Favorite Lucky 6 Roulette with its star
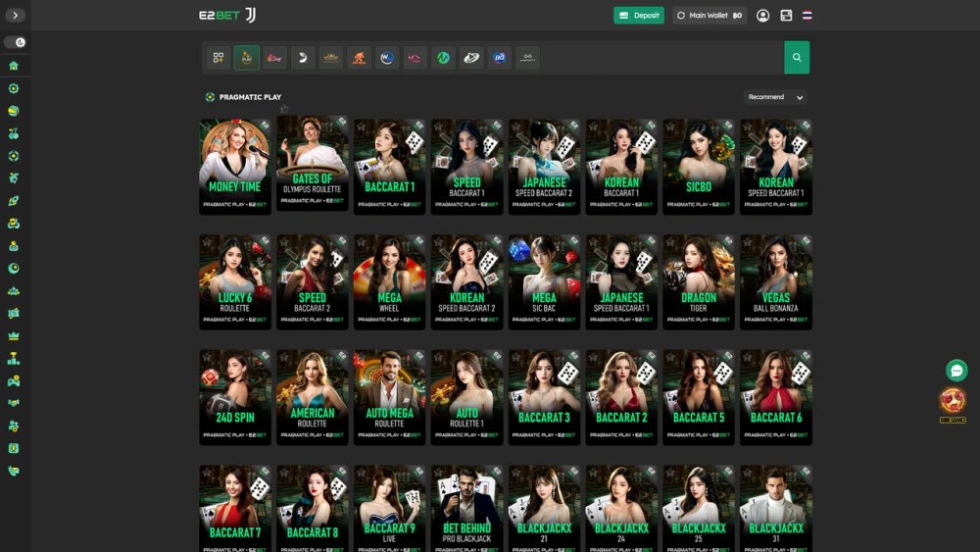This screenshot has height=552, width=980. click(207, 242)
